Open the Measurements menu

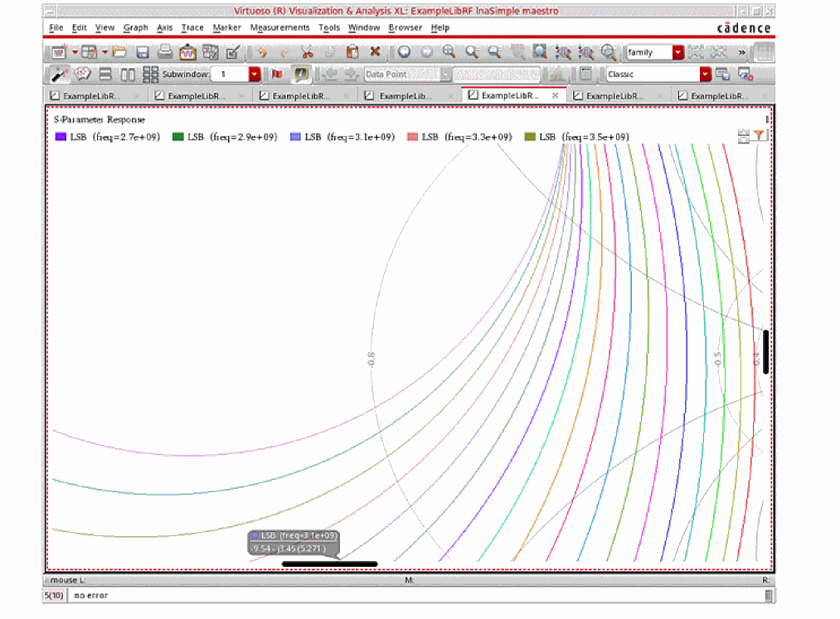pos(279,27)
